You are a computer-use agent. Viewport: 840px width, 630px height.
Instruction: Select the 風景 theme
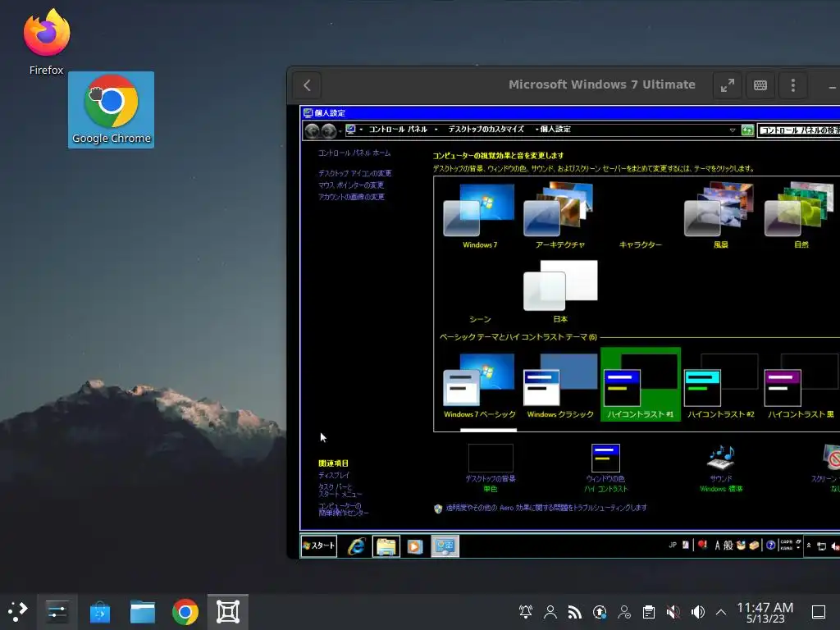point(720,216)
